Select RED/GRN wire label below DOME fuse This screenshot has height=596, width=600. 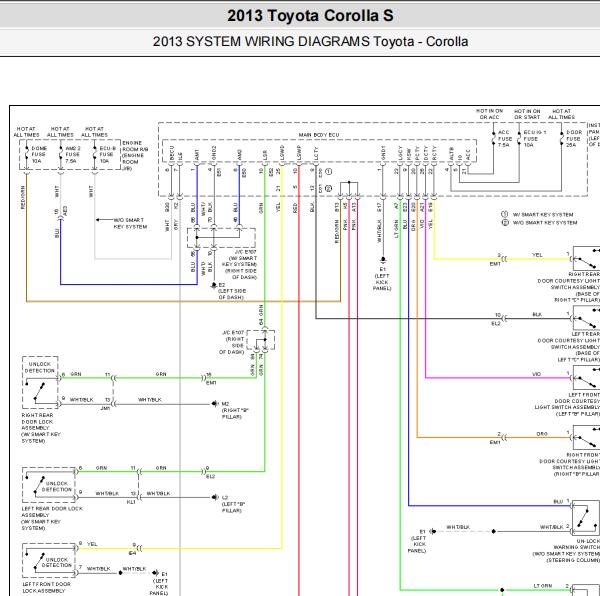[x=23, y=197]
